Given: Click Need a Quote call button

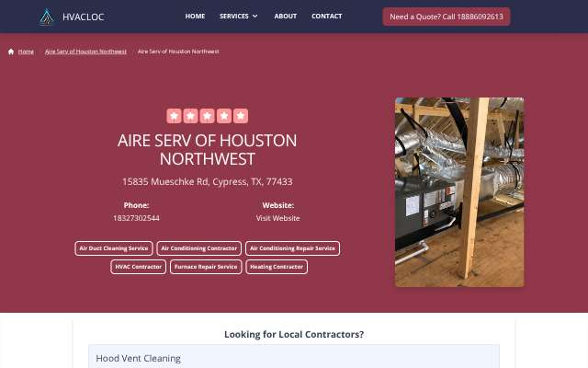Looking at the screenshot, I should pyautogui.click(x=447, y=17).
